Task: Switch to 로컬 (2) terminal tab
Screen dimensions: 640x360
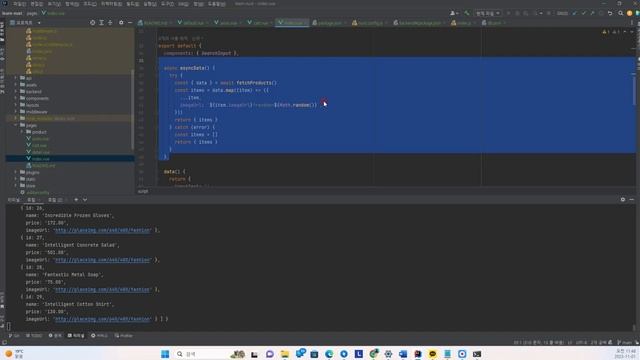Action: tap(57, 200)
